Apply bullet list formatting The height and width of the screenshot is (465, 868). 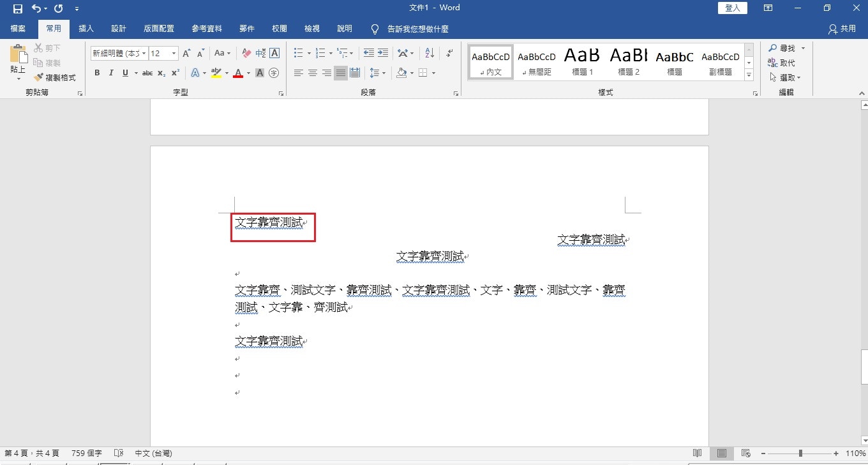pos(298,53)
